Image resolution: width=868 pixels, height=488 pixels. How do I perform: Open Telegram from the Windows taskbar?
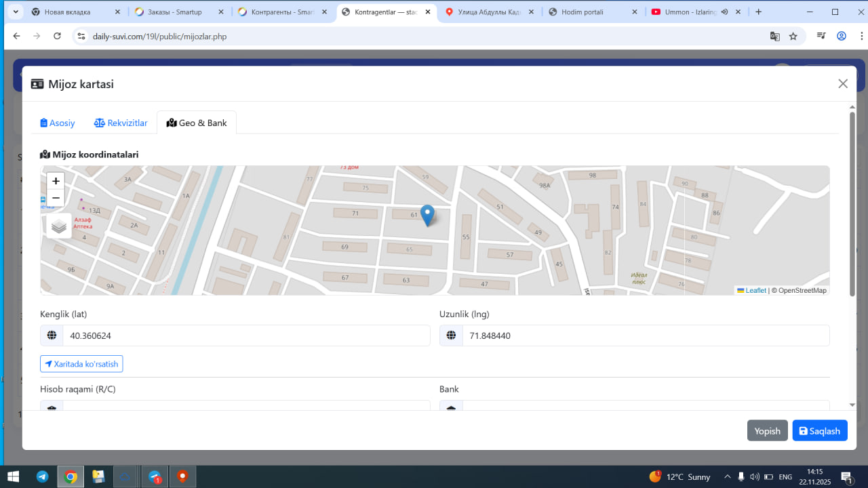[42, 476]
